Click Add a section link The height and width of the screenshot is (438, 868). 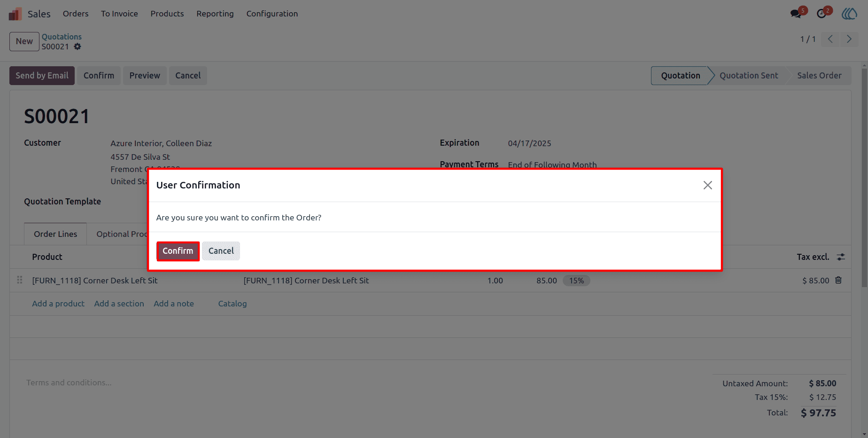[119, 304]
